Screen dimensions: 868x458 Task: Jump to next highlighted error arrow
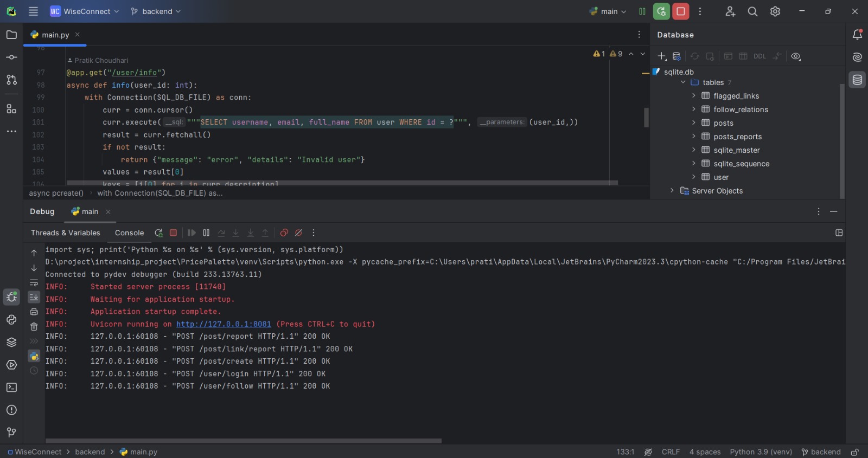643,54
